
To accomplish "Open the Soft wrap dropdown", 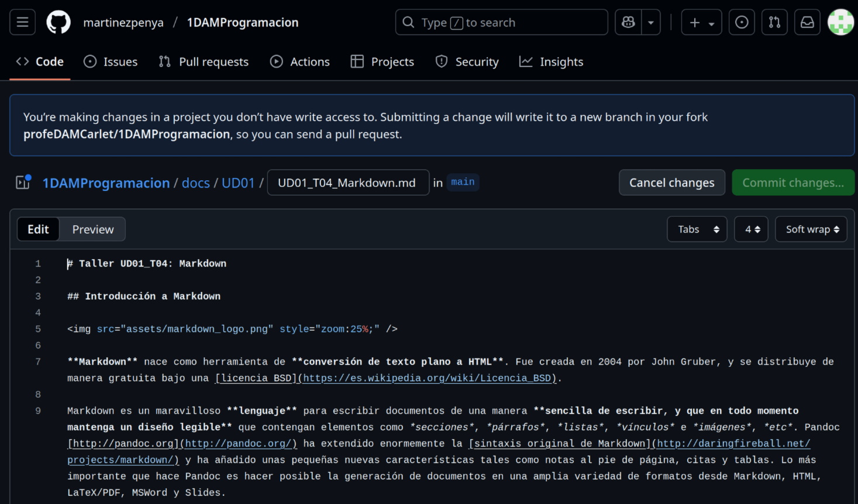I will [x=811, y=229].
